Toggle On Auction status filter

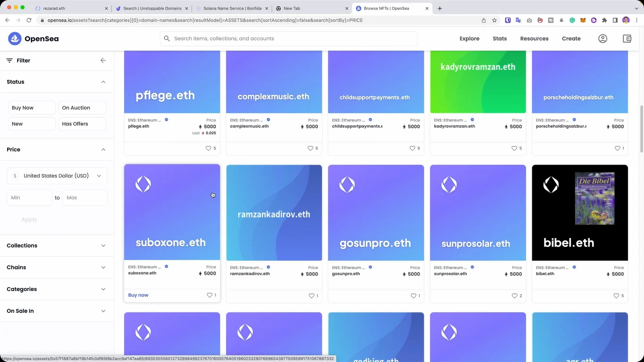click(82, 107)
